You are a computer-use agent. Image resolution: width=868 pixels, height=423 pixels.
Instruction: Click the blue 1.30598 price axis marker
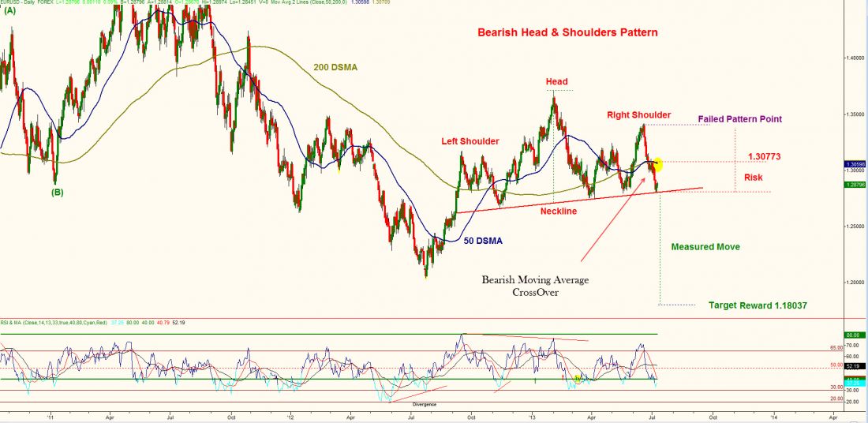[x=855, y=164]
